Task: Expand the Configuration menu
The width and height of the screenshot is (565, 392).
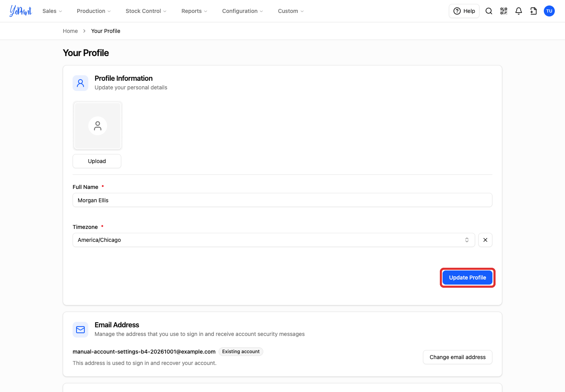Action: (x=242, y=11)
